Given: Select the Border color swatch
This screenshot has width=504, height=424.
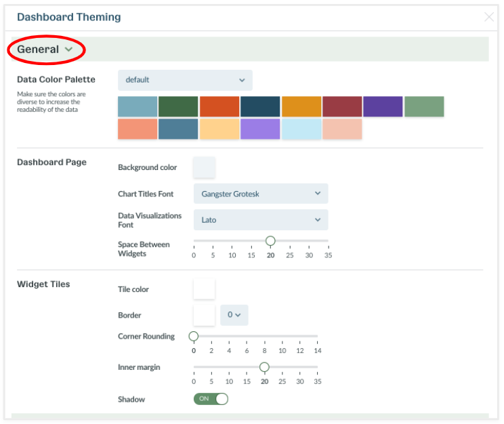Looking at the screenshot, I should click(x=204, y=315).
